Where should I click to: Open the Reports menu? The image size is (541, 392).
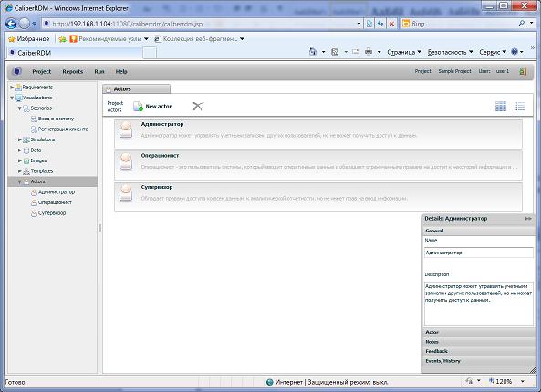[x=72, y=71]
